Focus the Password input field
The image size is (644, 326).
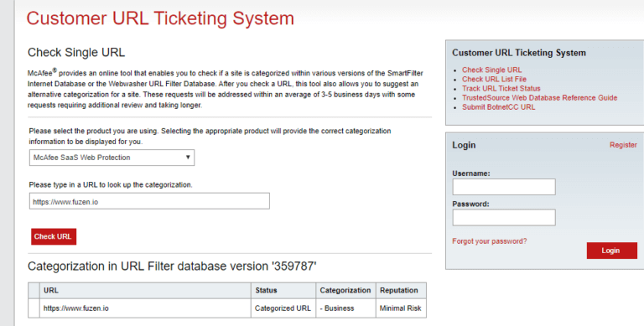(x=504, y=217)
